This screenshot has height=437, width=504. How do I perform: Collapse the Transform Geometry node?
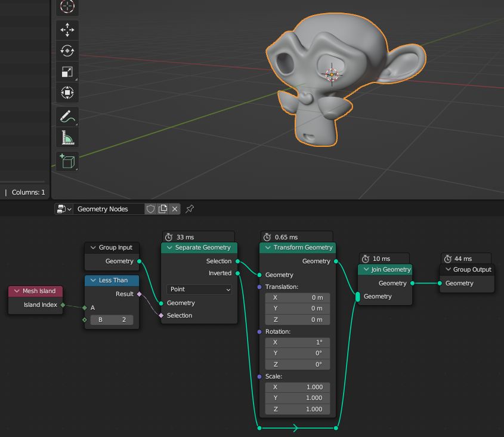point(268,248)
